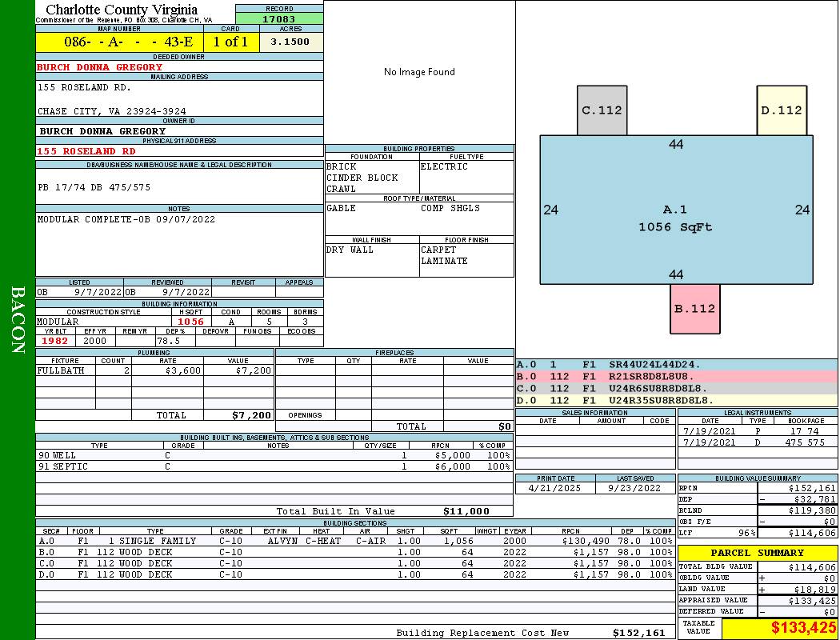Click wall finish DRY WALL
The height and width of the screenshot is (640, 840).
(350, 250)
